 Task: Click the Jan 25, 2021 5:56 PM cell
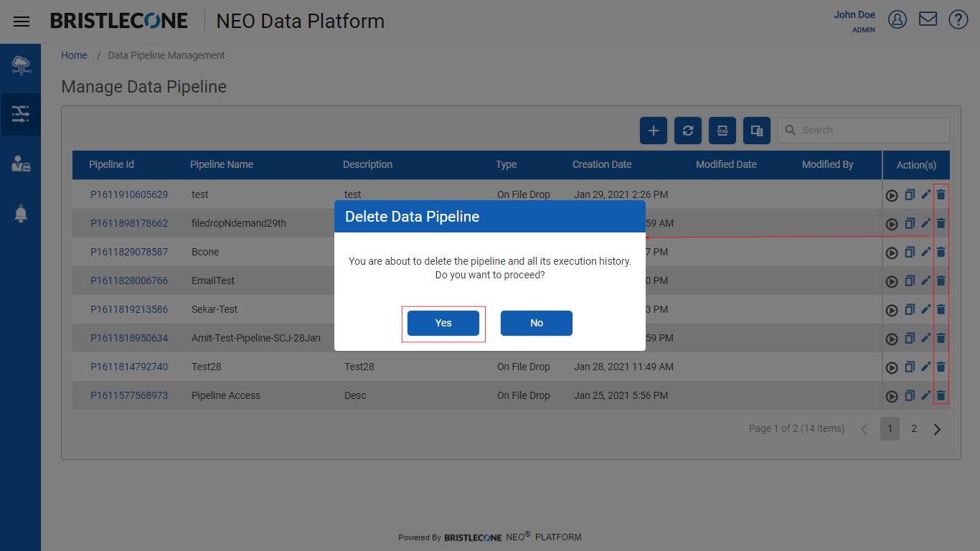pos(621,395)
